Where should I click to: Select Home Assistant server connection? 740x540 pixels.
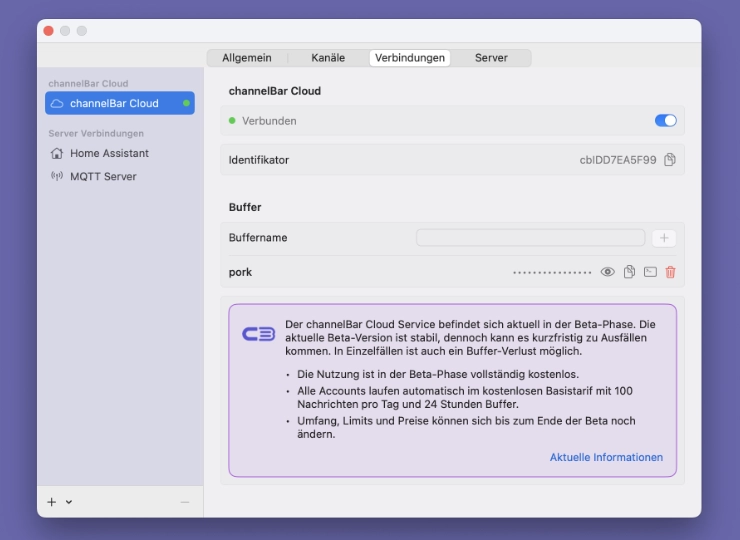coord(120,153)
